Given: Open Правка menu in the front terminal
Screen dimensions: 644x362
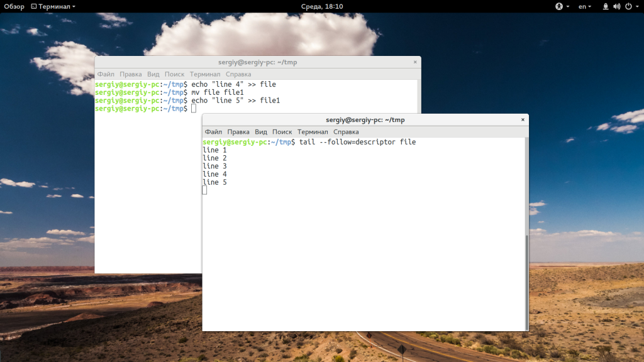Looking at the screenshot, I should [238, 132].
